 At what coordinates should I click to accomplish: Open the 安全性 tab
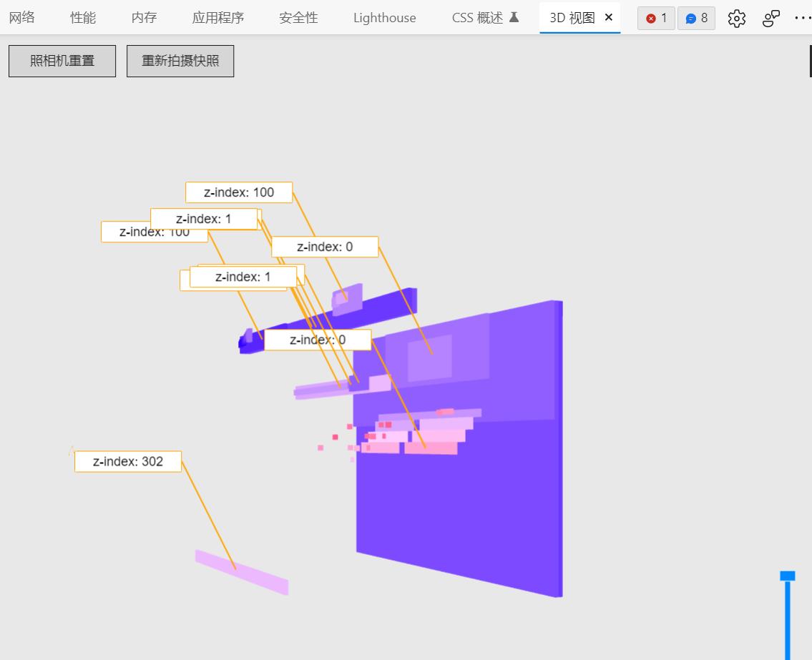coord(298,18)
